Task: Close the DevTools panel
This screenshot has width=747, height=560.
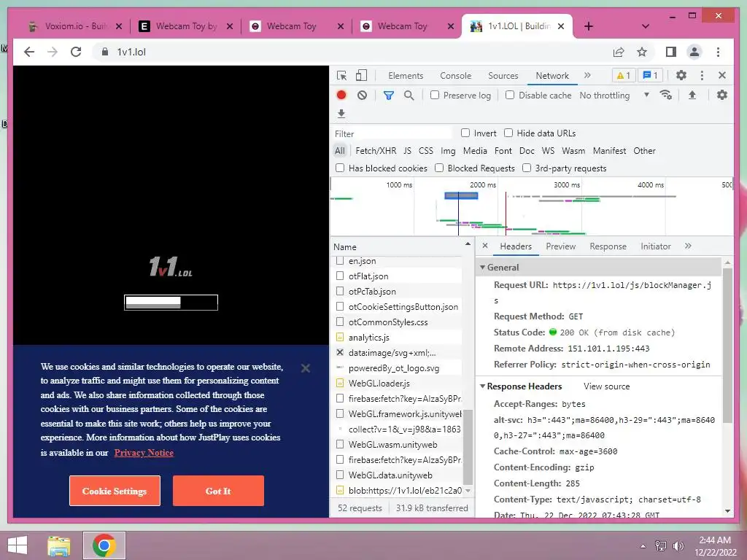Action: coord(722,75)
